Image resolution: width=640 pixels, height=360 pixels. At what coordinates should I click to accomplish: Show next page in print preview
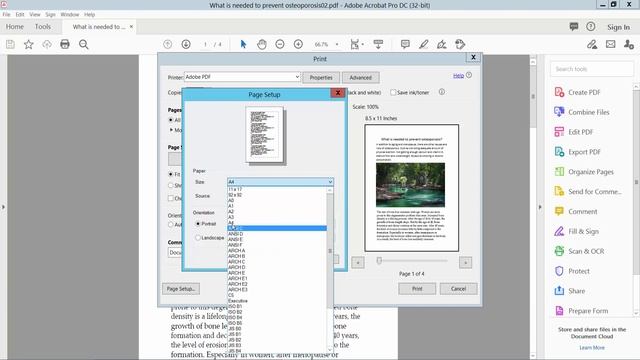(x=465, y=262)
